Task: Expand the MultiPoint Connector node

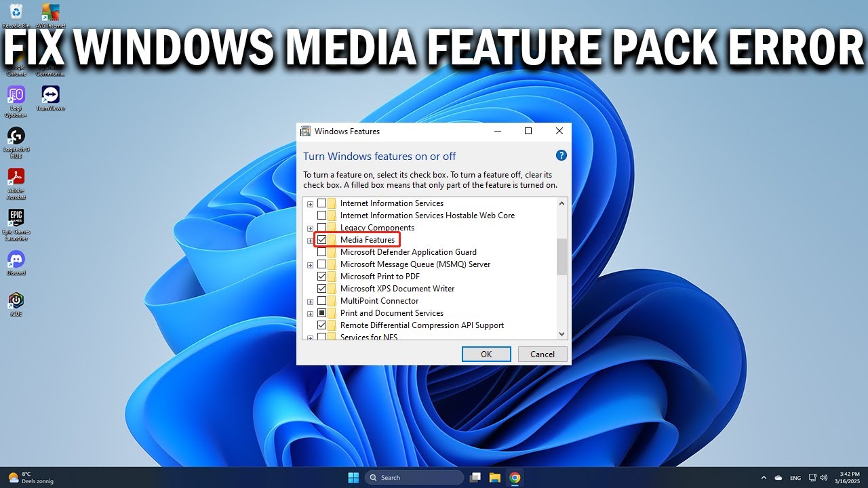Action: 310,302
